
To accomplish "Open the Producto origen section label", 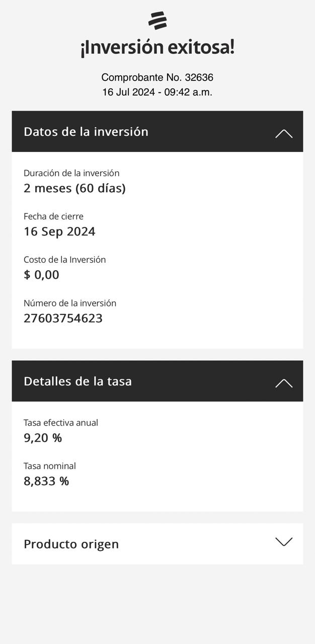I will [x=71, y=544].
